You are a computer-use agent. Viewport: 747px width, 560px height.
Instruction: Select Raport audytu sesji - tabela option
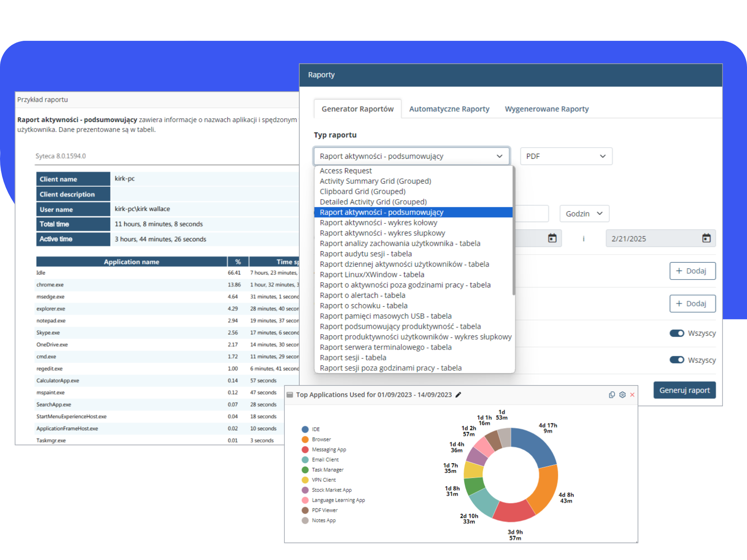point(366,254)
